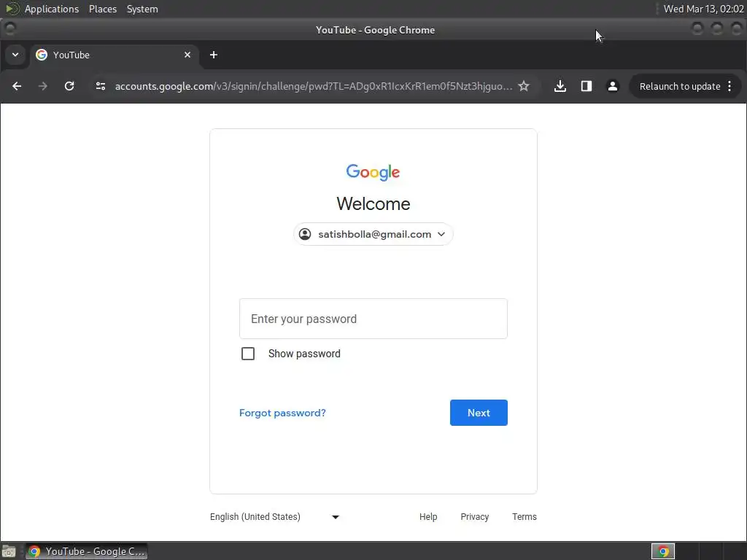Open the Places menu

pos(103,9)
